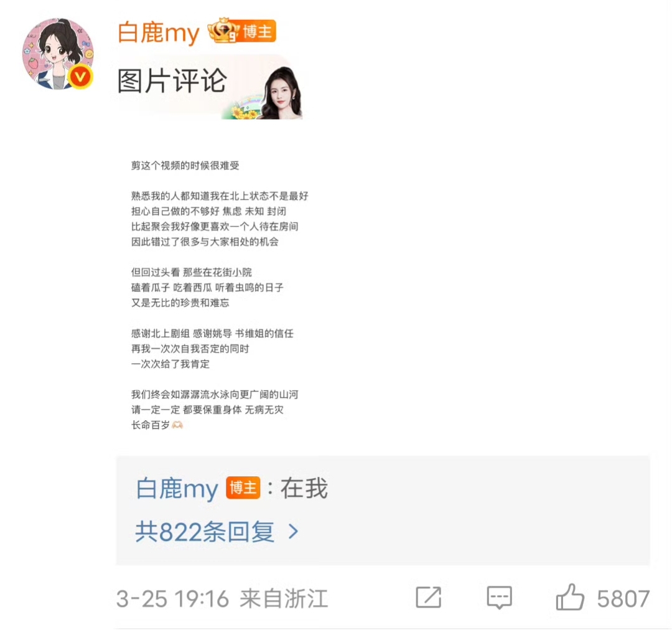
Task: Open the 白鹿my profile avatar
Action: click(58, 54)
